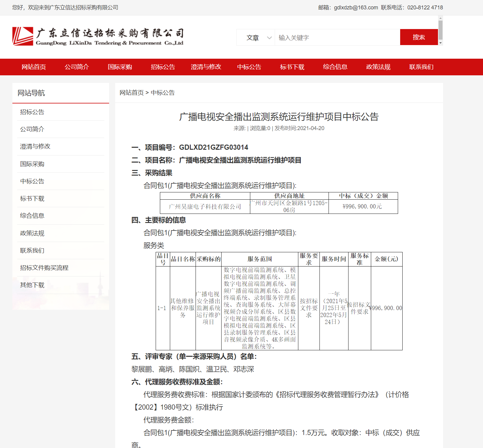483x448 pixels.
Task: Open 标书下载 in the red navigation bar
Action: pyautogui.click(x=292, y=67)
